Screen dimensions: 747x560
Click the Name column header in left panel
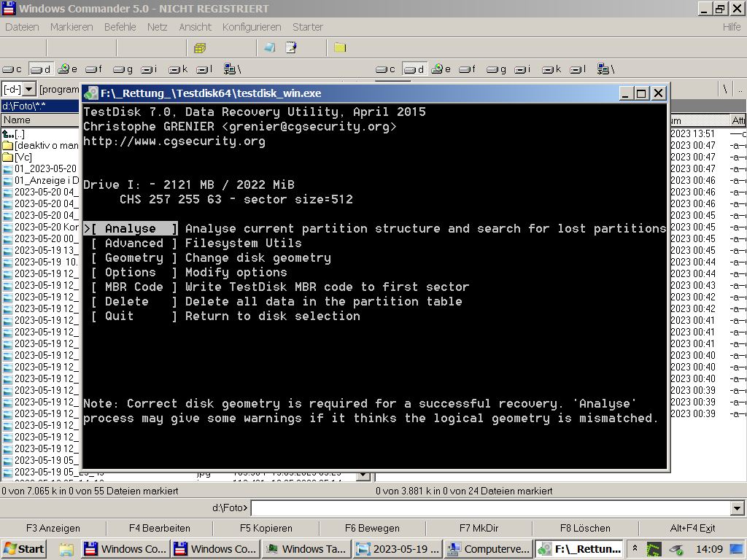[x=40, y=120]
